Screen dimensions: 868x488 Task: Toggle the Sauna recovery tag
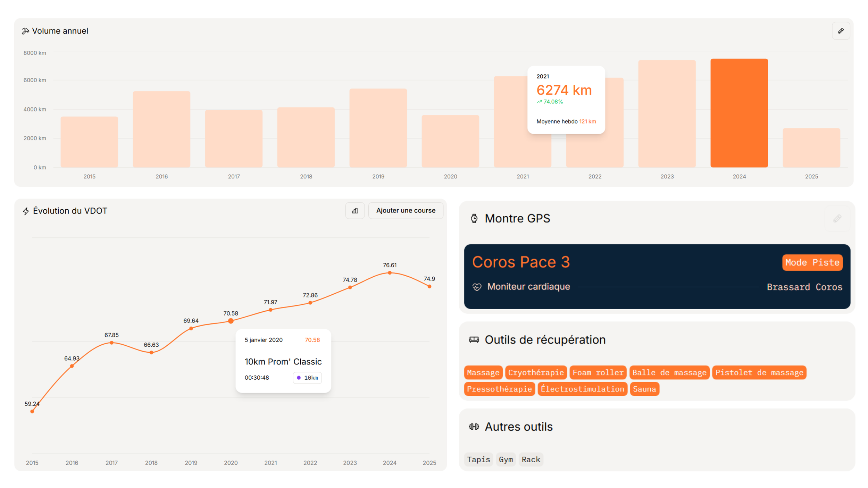point(644,389)
